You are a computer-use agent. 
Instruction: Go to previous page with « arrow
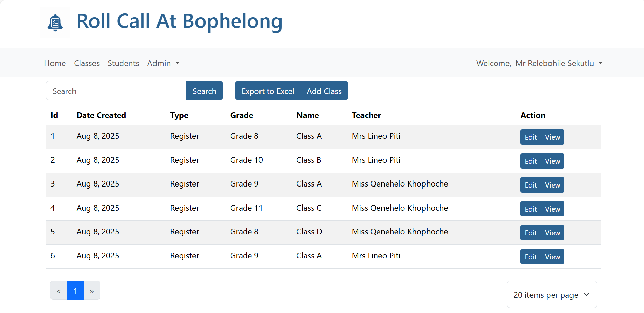coord(59,291)
